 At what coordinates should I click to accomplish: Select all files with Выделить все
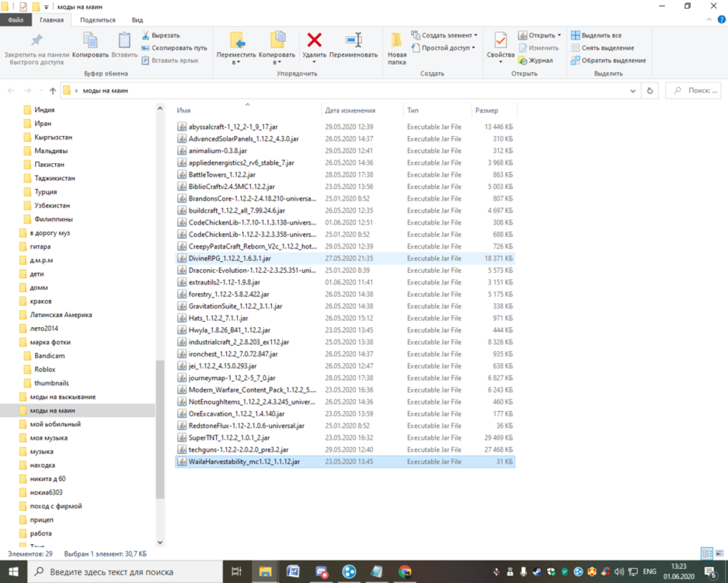click(596, 35)
